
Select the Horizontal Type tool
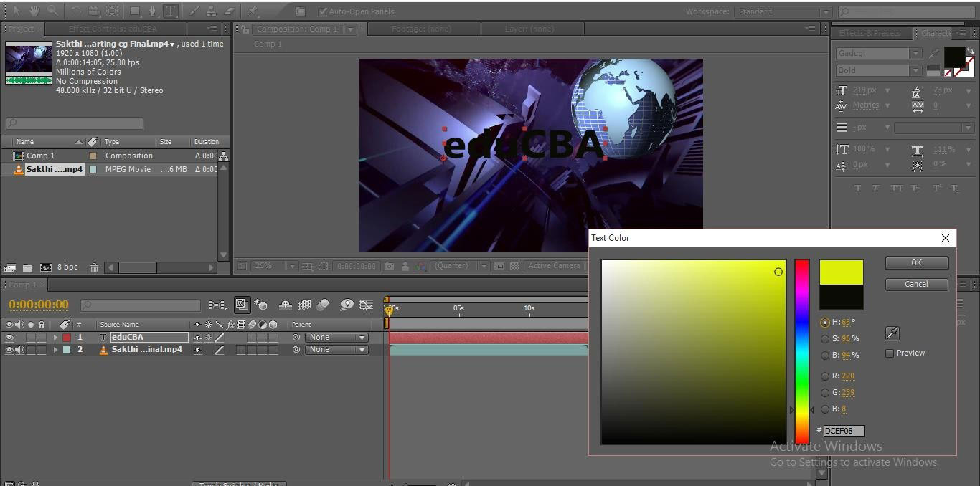click(x=171, y=11)
